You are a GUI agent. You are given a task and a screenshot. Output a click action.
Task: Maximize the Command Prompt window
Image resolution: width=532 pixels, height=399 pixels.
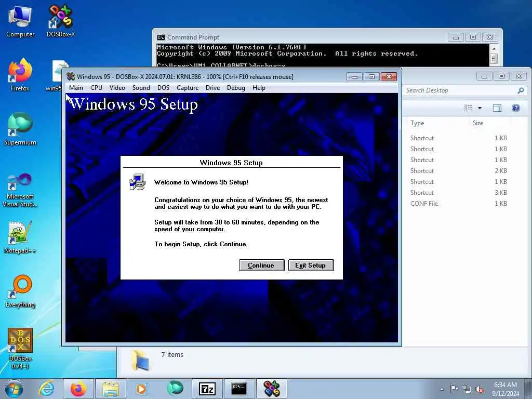tap(473, 37)
